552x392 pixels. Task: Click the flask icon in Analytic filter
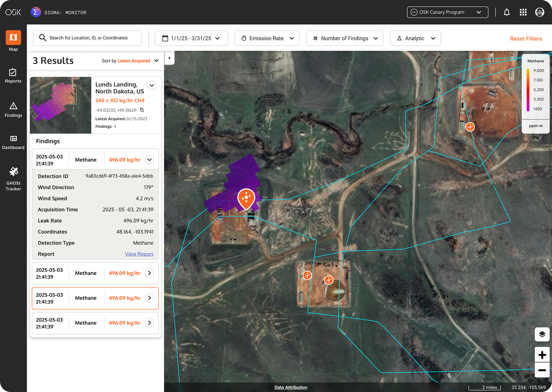click(399, 38)
